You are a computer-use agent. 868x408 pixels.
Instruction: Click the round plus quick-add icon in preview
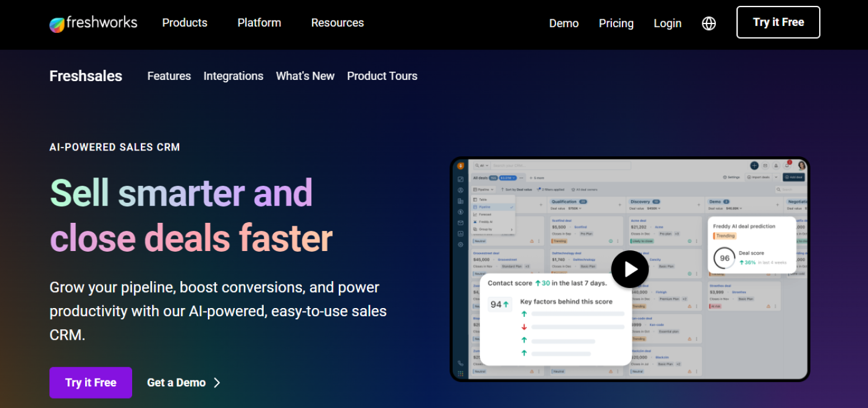[x=754, y=166]
